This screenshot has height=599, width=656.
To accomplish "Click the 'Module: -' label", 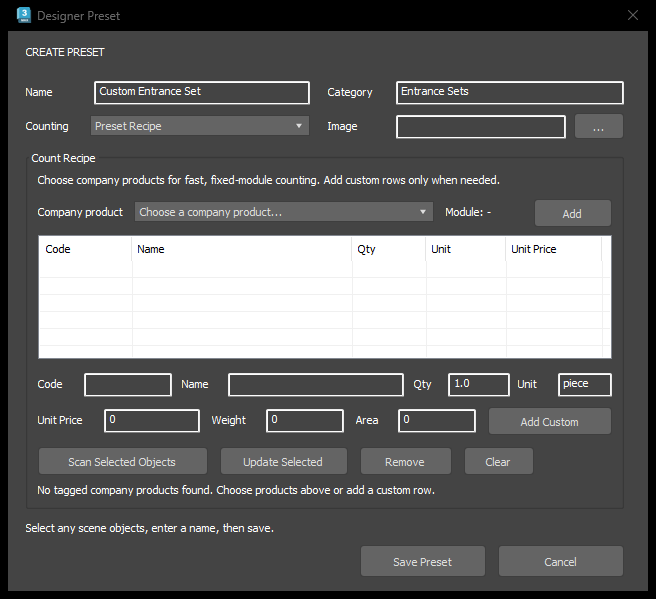I will click(468, 212).
